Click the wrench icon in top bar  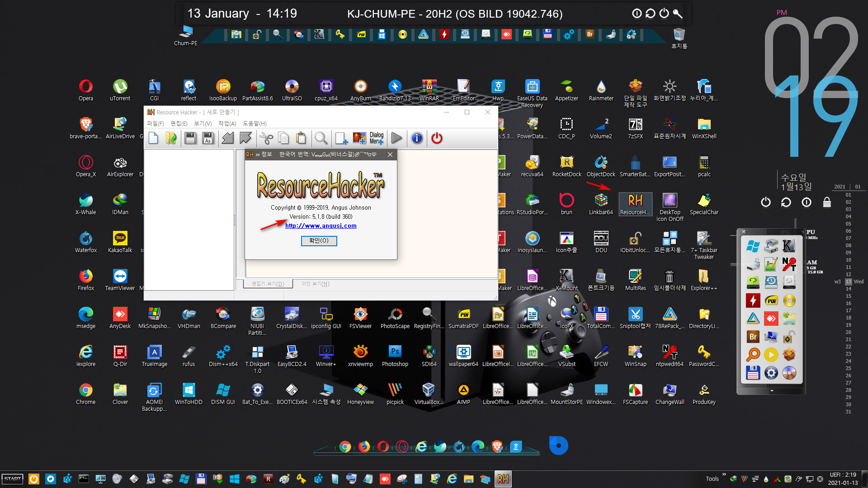(678, 14)
